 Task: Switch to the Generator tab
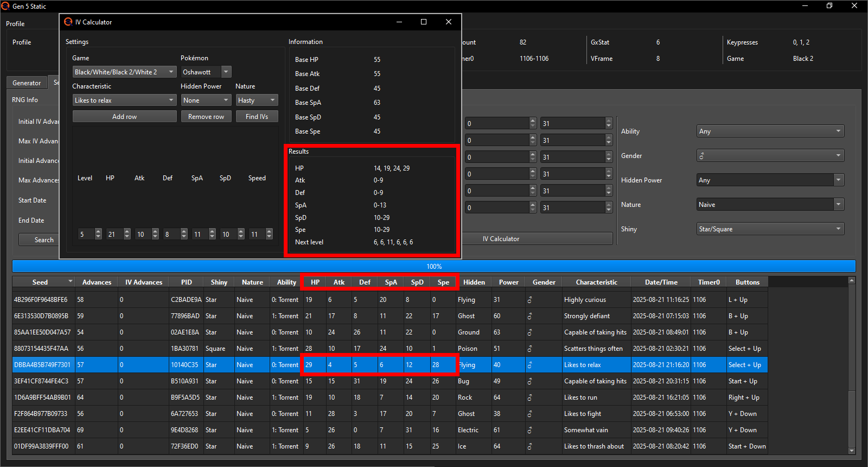click(27, 83)
